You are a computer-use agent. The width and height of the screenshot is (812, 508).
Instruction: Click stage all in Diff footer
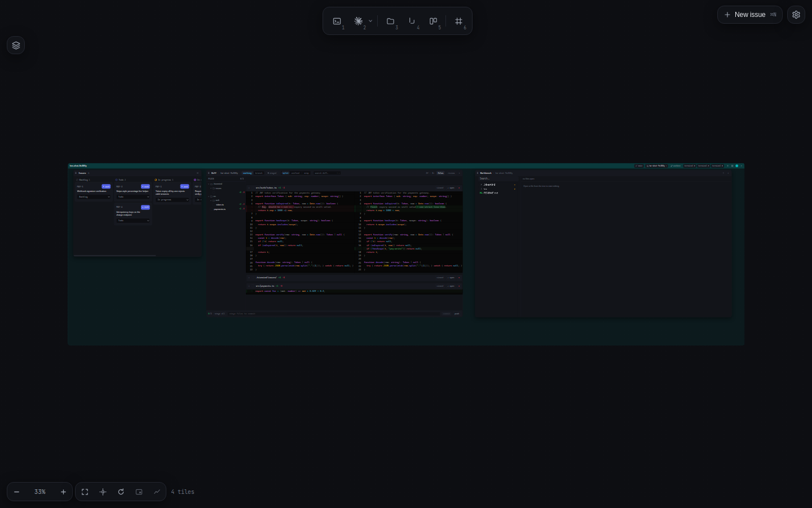pos(219,314)
